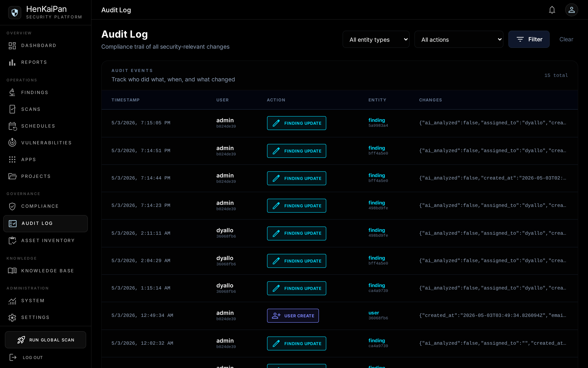Click the Findings microscope icon

pos(12,92)
